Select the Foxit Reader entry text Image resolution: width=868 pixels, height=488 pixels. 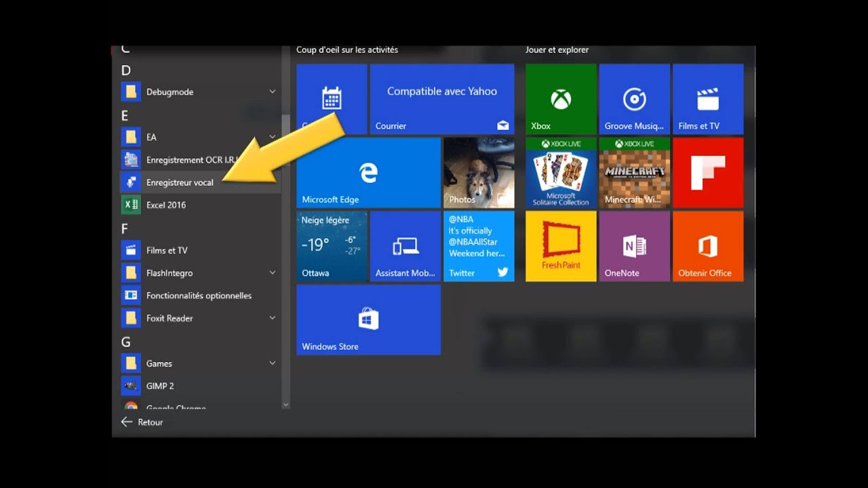click(x=170, y=318)
